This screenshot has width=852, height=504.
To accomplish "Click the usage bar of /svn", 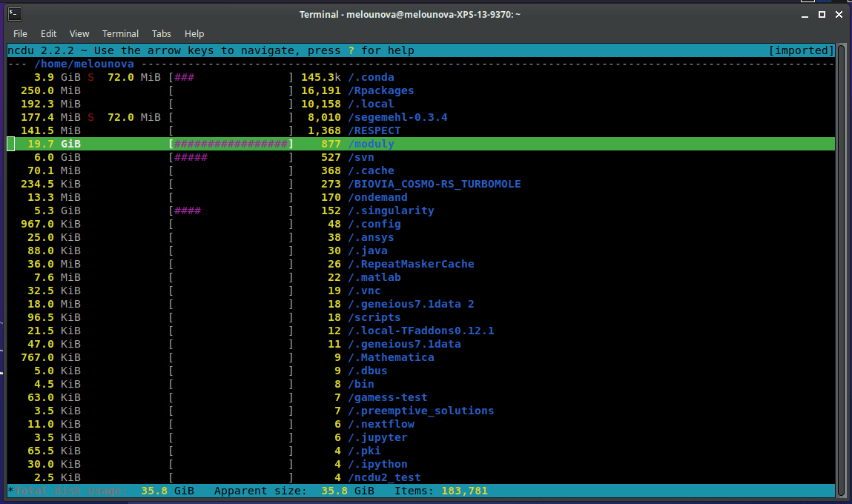I will (x=231, y=157).
